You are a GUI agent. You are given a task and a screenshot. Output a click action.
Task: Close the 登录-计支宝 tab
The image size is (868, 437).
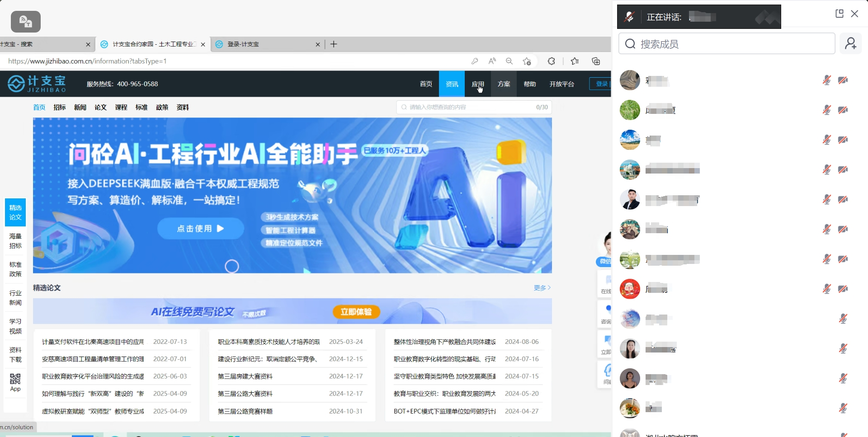click(318, 44)
